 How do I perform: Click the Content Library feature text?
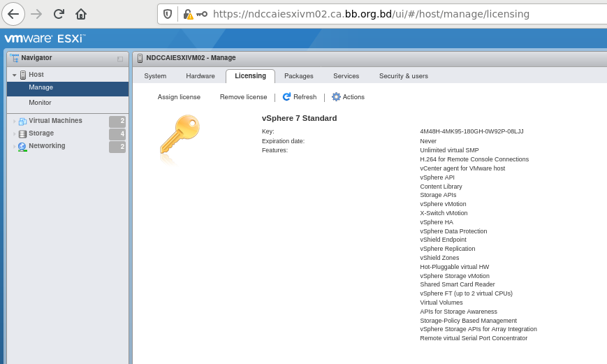[441, 187]
